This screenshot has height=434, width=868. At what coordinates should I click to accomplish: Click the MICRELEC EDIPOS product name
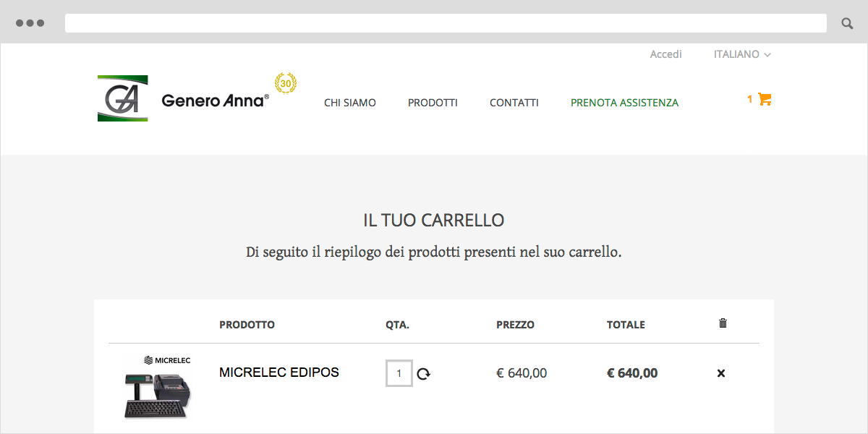(279, 373)
